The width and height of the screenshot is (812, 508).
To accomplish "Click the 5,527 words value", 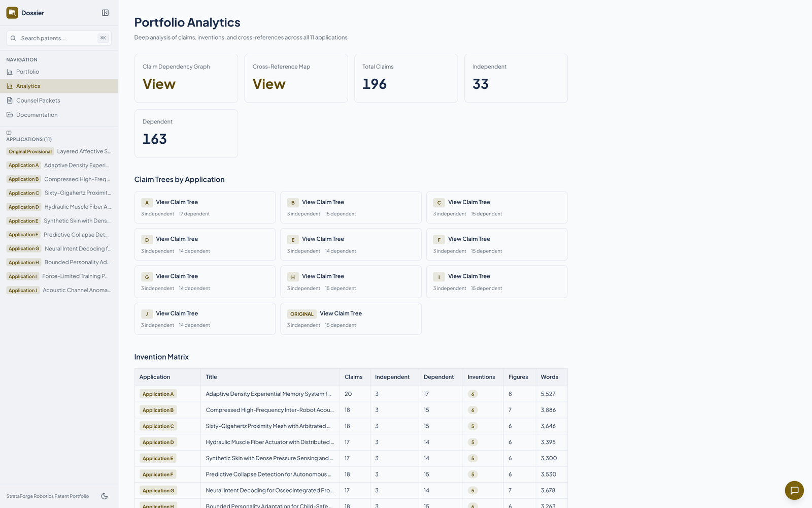I will click(548, 394).
